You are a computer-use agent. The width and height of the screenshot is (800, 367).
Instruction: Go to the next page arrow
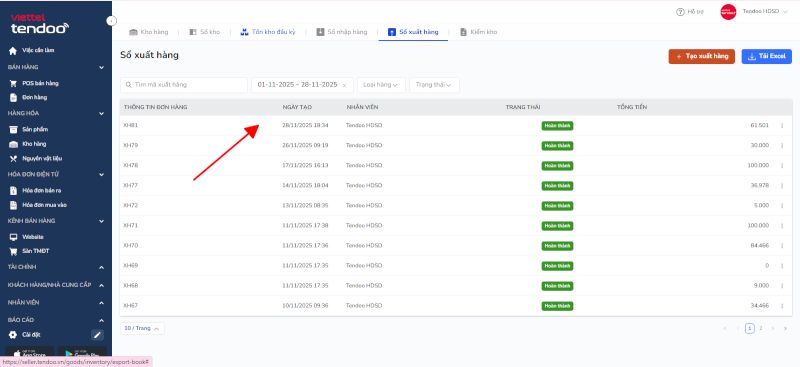coord(773,328)
